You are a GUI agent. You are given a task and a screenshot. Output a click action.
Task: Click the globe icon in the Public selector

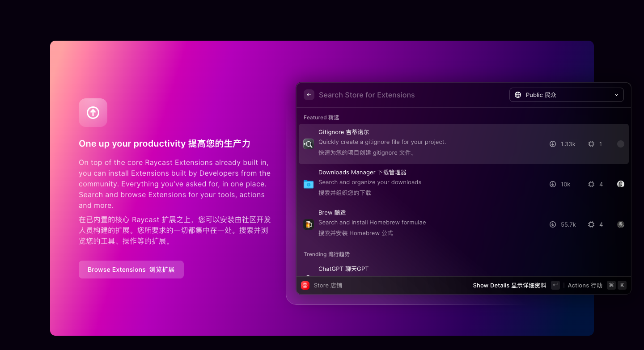[518, 95]
